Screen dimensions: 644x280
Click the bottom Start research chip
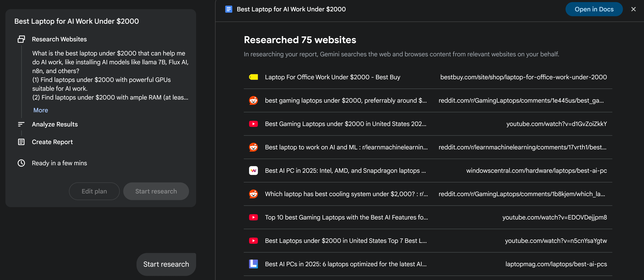(166, 264)
